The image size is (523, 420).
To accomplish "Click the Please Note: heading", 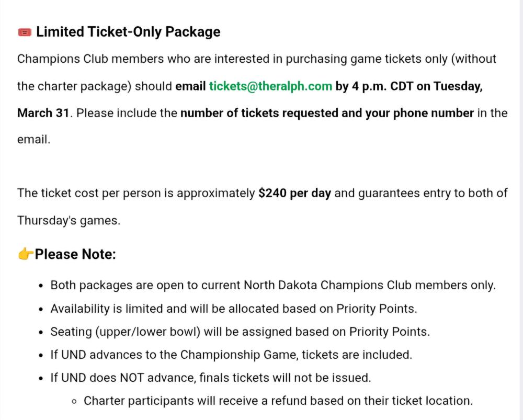I will 75,255.
